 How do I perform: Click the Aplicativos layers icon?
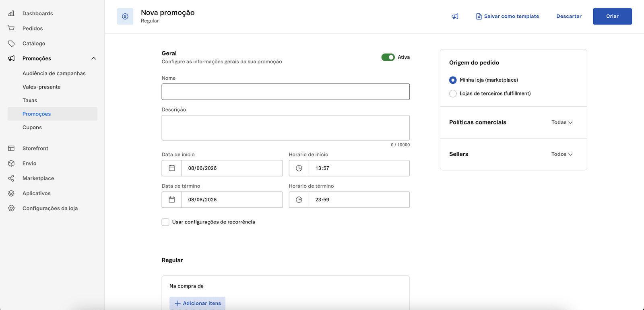[x=11, y=193]
